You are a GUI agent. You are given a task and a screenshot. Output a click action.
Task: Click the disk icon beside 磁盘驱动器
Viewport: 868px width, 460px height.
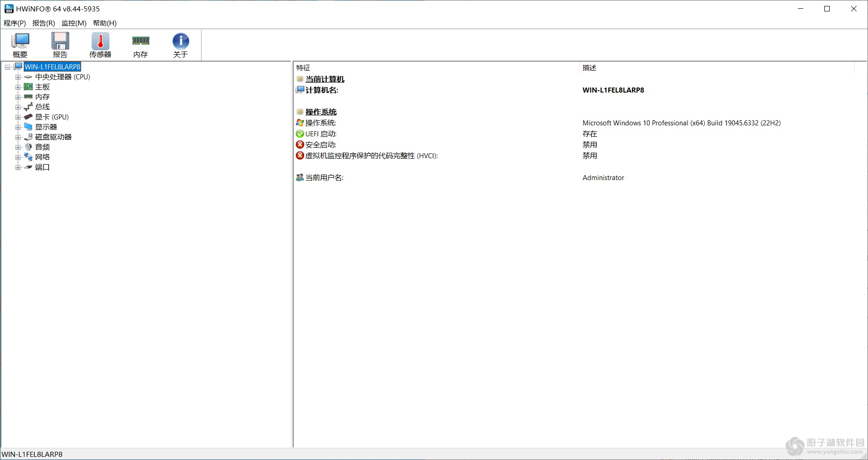click(28, 137)
